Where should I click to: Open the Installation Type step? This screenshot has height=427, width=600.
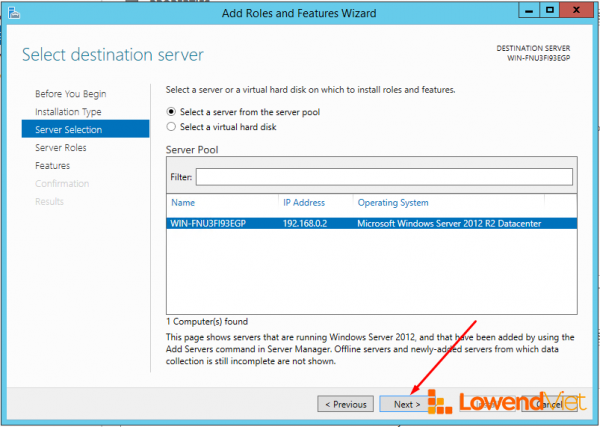point(68,112)
